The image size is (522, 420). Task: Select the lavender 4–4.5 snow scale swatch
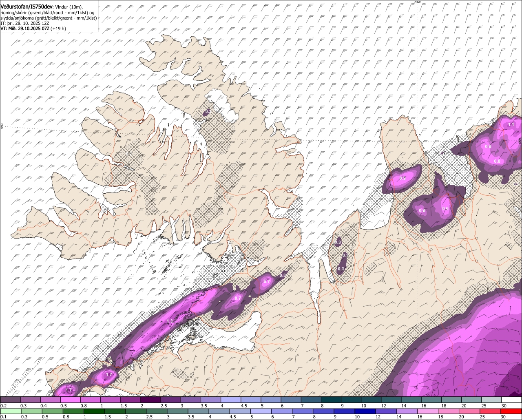(x=231, y=400)
